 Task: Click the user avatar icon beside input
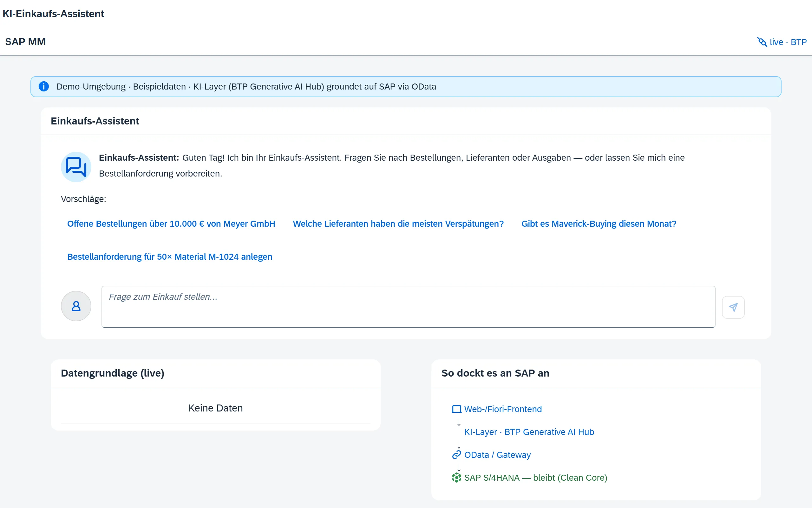click(76, 306)
